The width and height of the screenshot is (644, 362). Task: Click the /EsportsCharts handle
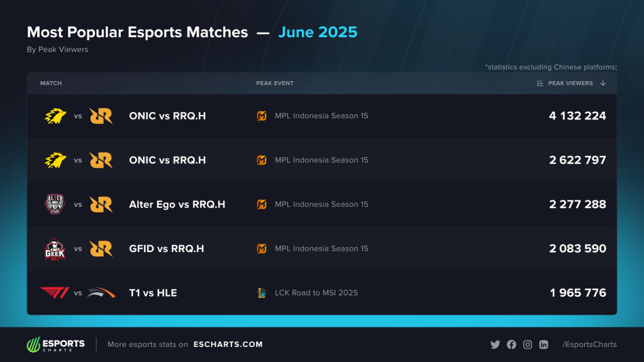pos(589,344)
